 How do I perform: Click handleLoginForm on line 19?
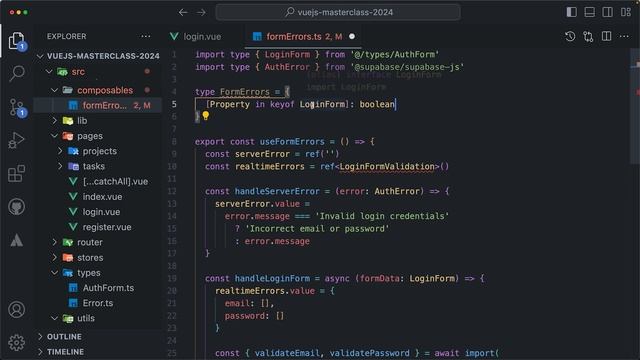pos(272,278)
